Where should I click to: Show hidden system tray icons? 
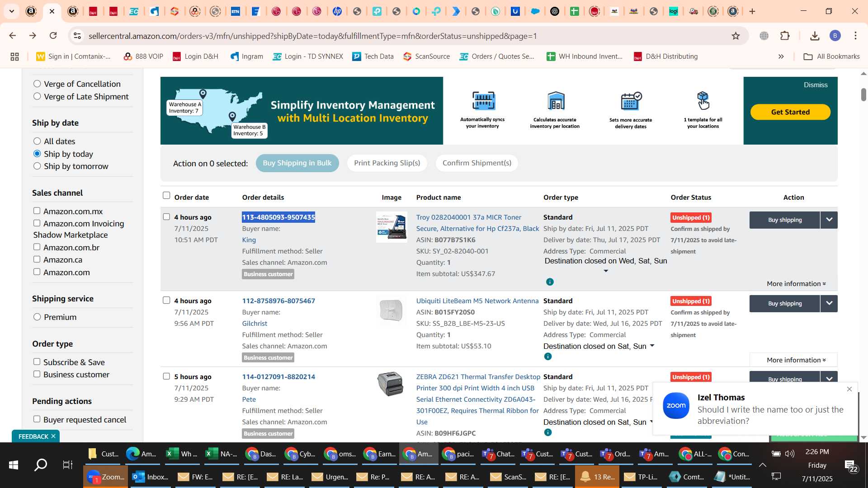pos(763,465)
